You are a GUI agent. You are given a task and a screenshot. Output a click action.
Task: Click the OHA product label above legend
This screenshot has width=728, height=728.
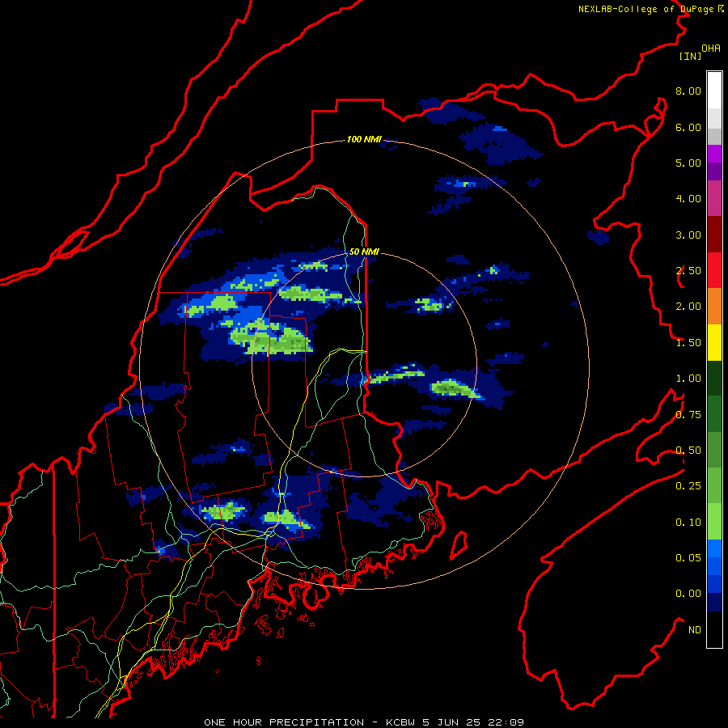pyautogui.click(x=711, y=49)
